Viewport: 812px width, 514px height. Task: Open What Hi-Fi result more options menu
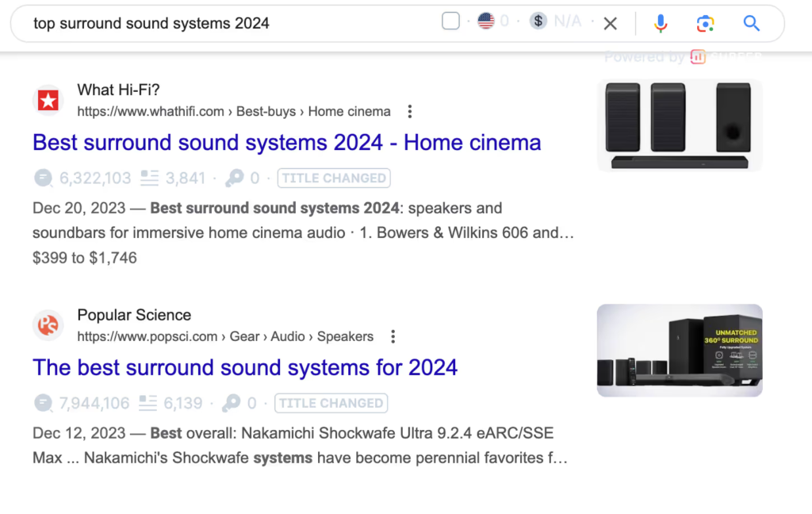(x=410, y=111)
